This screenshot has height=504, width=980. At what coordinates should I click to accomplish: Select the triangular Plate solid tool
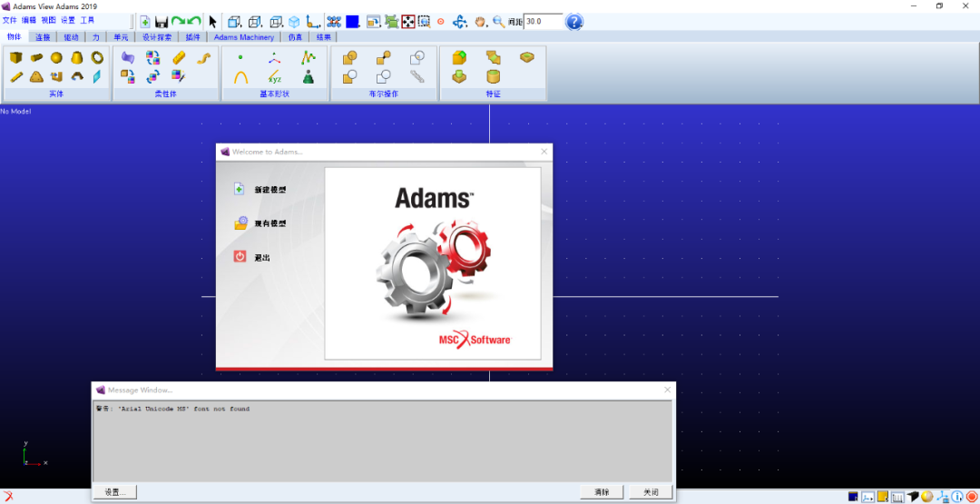tap(36, 76)
